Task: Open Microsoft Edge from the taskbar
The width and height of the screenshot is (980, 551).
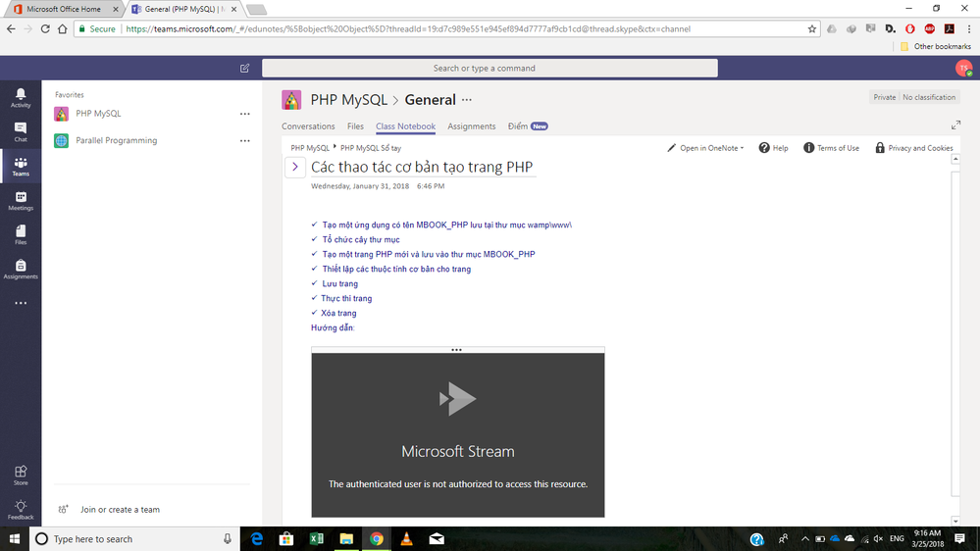Action: [x=256, y=538]
